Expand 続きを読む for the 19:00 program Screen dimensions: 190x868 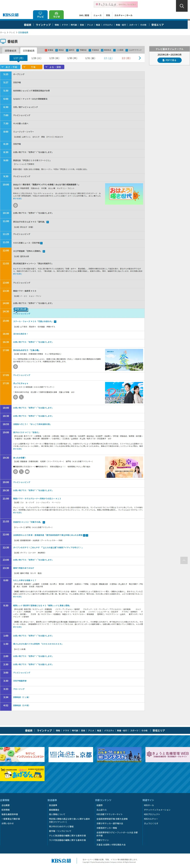18,449
